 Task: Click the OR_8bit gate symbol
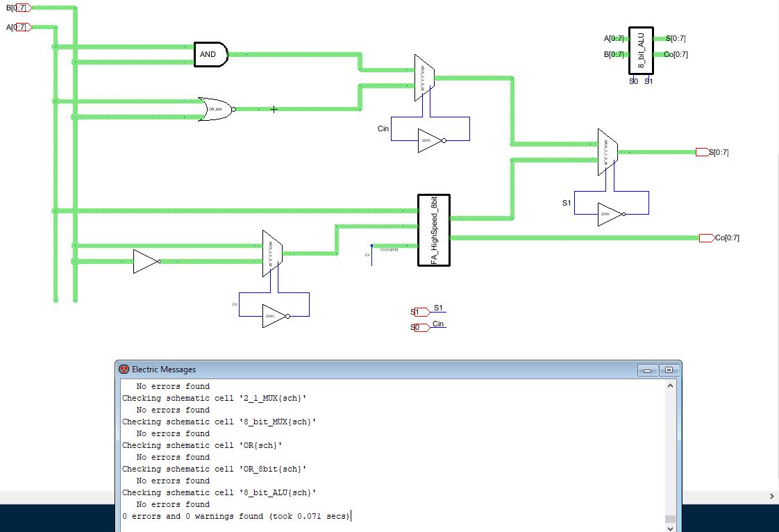215,110
